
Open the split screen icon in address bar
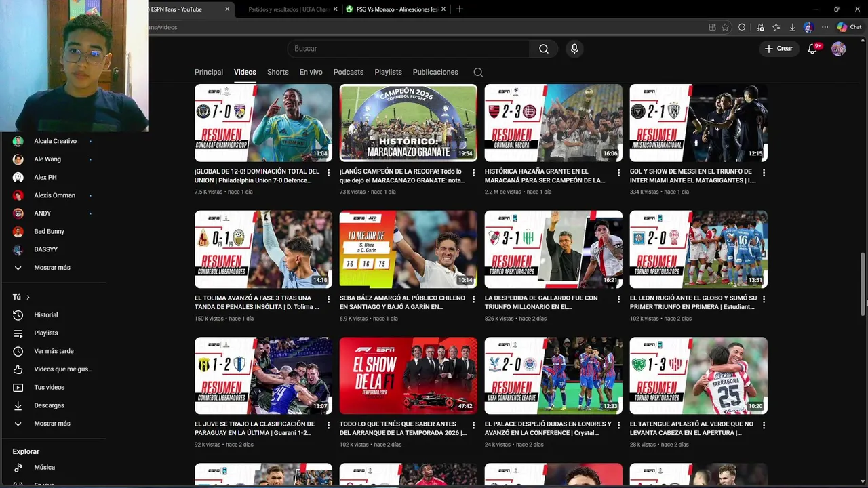pos(712,27)
